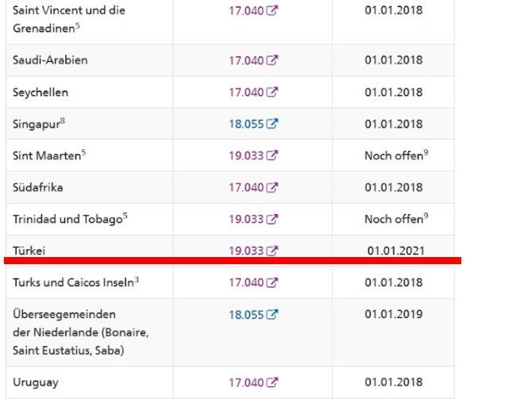Open external link icon for Turks und Caicos Inseln
532x399 pixels.
click(x=272, y=282)
